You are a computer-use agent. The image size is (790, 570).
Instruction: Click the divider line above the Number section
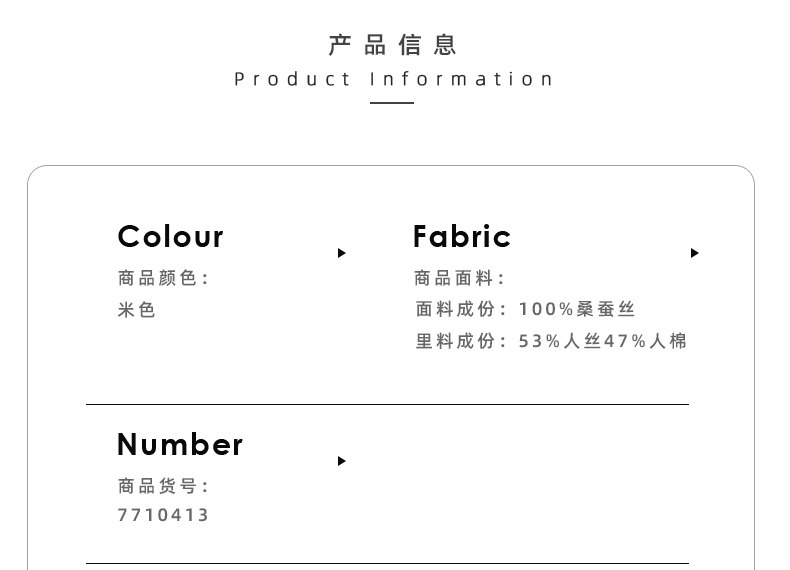[x=387, y=404]
